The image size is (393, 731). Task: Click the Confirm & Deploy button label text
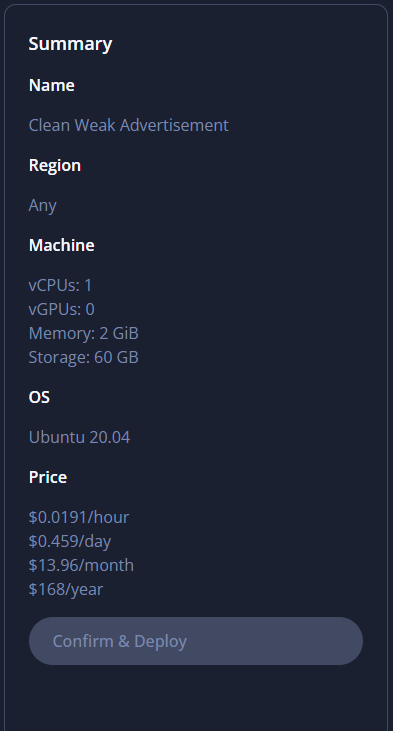point(120,641)
